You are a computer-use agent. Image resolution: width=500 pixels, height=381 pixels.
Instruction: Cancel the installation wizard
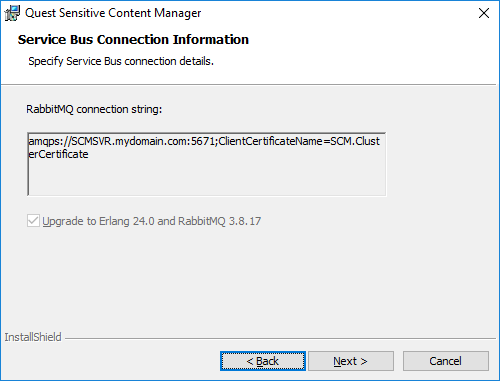446,361
